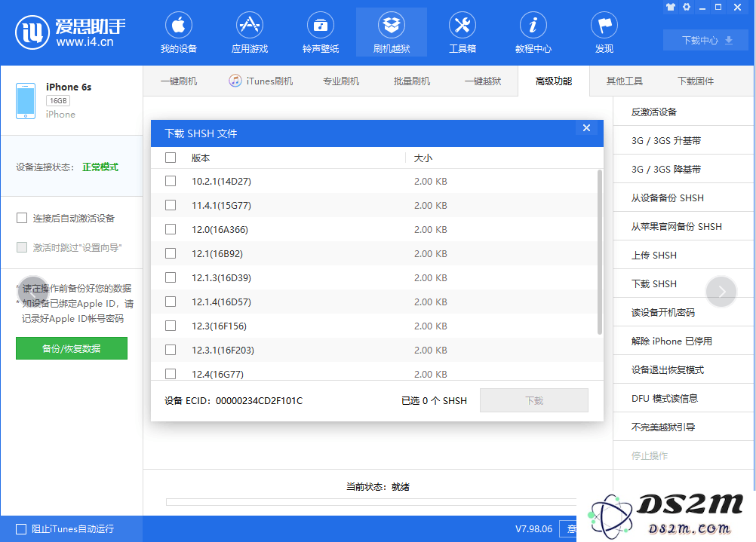Switch to 一键越狱 tab
Image resolution: width=756 pixels, height=542 pixels.
click(x=483, y=81)
